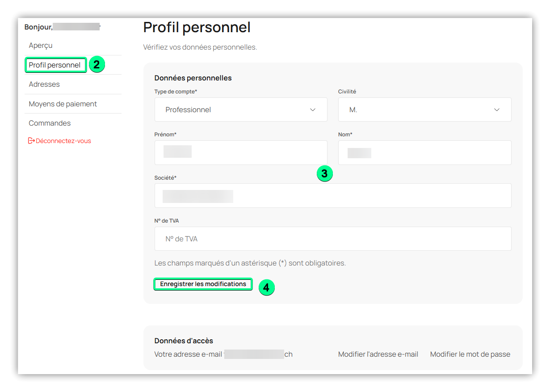The height and width of the screenshot is (392, 550).
Task: Click Déconnectez-vous link
Action: [x=63, y=141]
